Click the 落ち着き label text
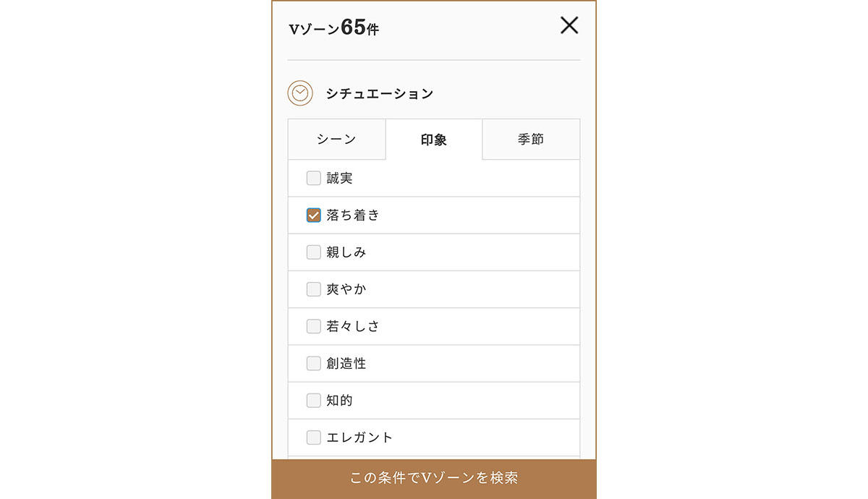Viewport: 868px width, 499px height. tap(353, 216)
